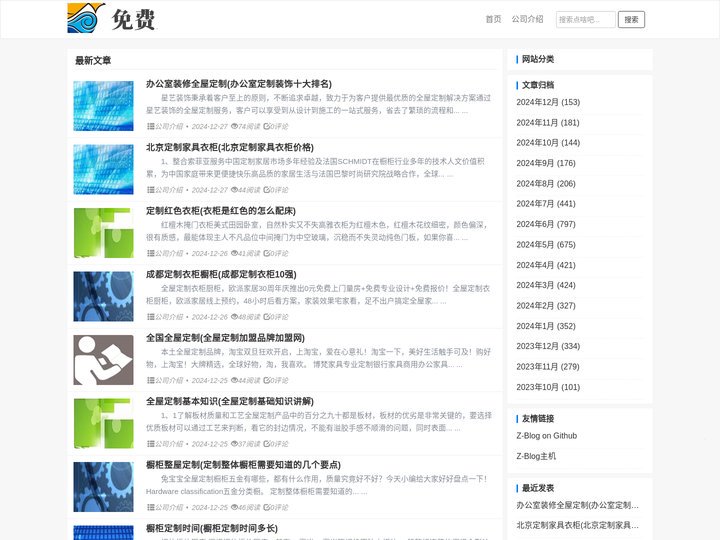Click views eye icon showing 41阅读
Screen dimensions: 720x540
[234, 253]
